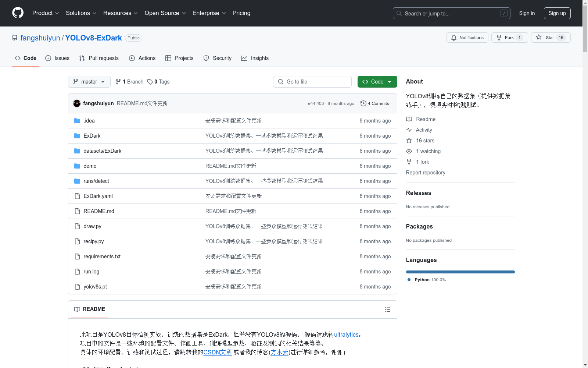The height and width of the screenshot is (368, 588).
Task: Open the YOLOv8-ExDark repository title link
Action: click(x=93, y=38)
